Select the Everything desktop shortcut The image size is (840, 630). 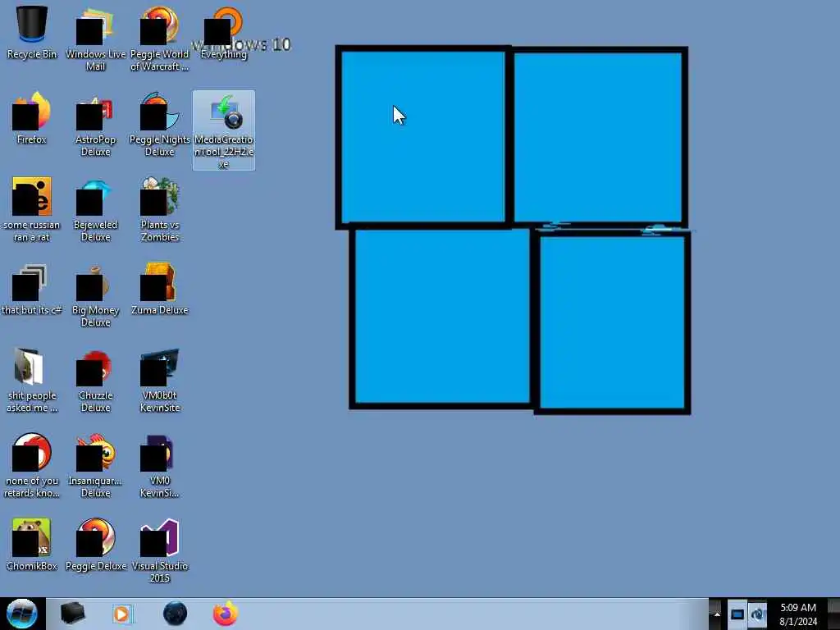(224, 32)
